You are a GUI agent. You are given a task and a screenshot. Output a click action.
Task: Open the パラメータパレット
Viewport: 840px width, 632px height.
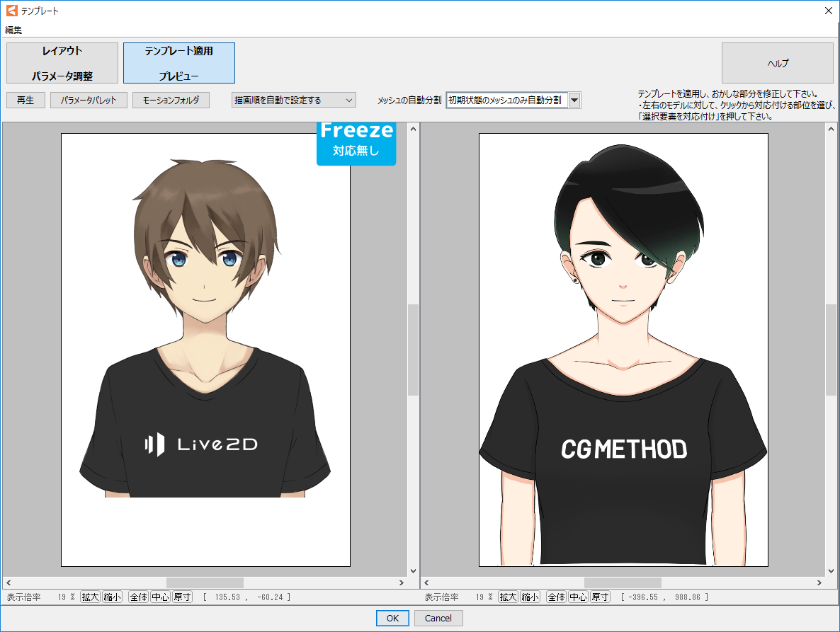[89, 100]
